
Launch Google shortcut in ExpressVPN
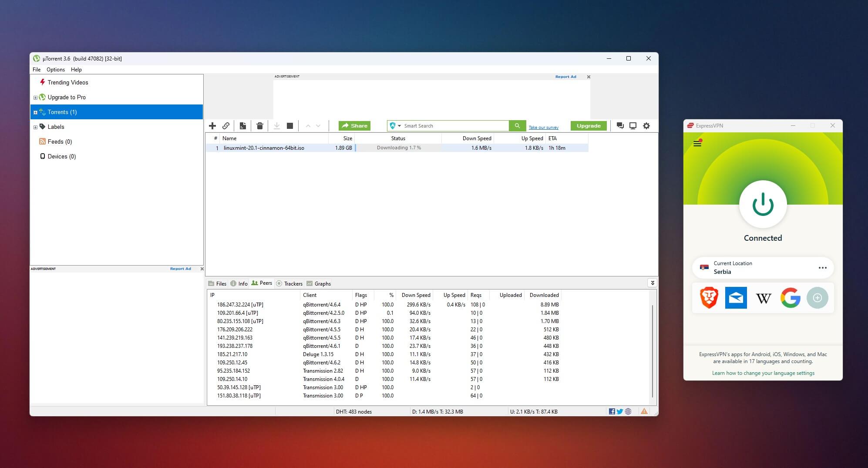791,298
